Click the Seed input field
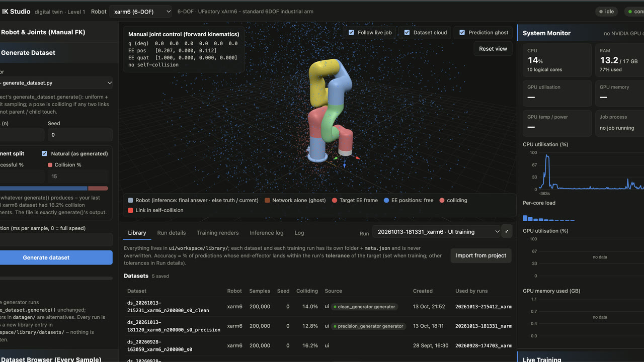This screenshot has width=644, height=362. tap(80, 135)
